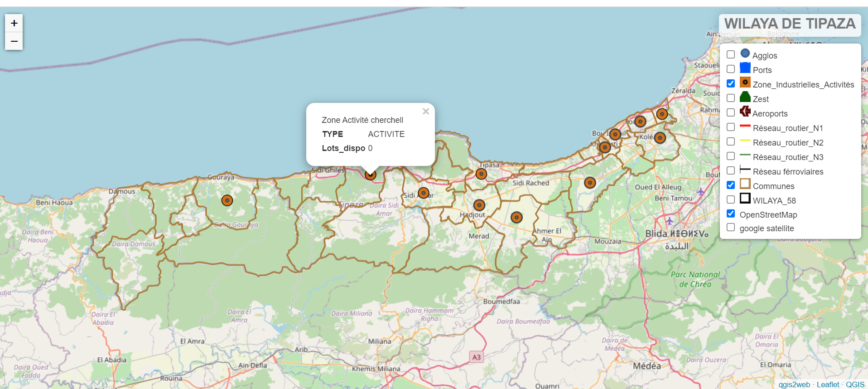Click the WILAYA DE TIPAZA title
This screenshot has height=389, width=868.
coord(790,24)
